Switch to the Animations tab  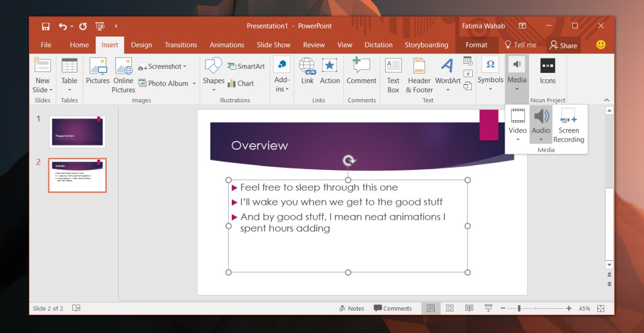click(x=226, y=45)
